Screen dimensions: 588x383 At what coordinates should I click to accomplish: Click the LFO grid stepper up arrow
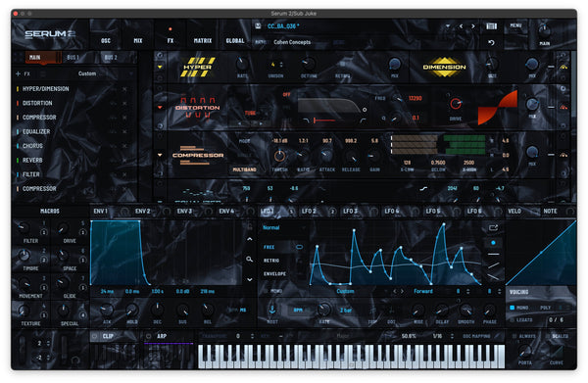(x=467, y=290)
